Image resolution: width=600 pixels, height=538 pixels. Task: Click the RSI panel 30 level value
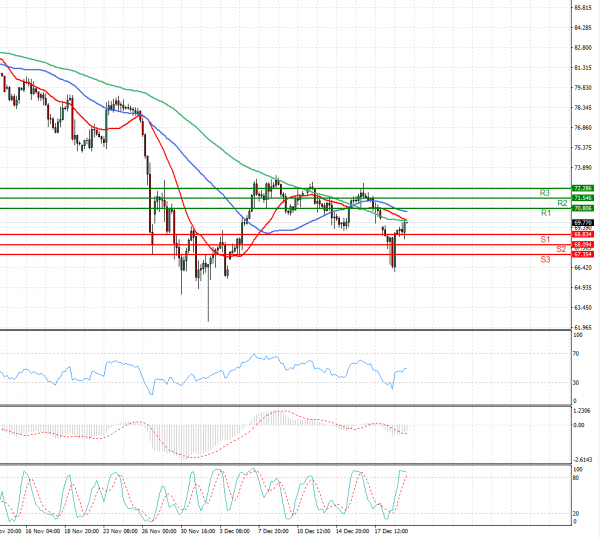point(576,383)
